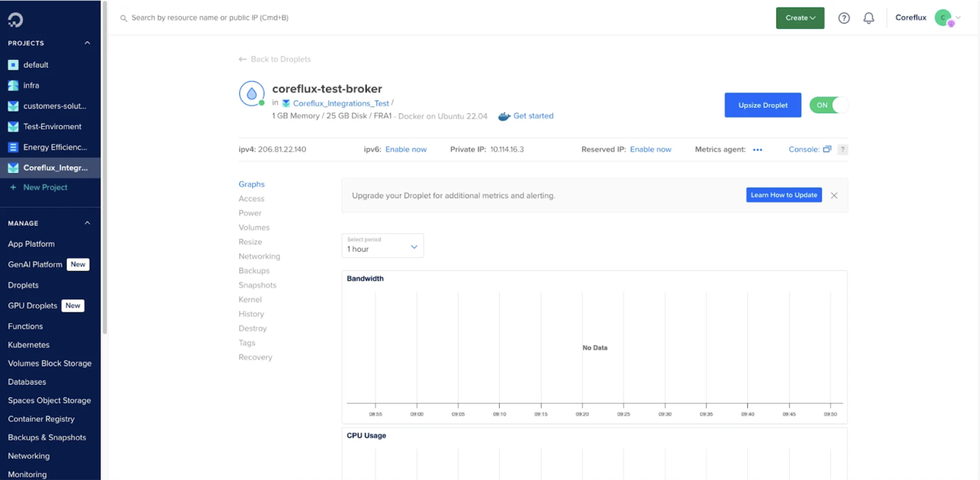Image resolution: width=980 pixels, height=480 pixels.
Task: Click the Docker whale icon near Get started
Action: [x=503, y=116]
